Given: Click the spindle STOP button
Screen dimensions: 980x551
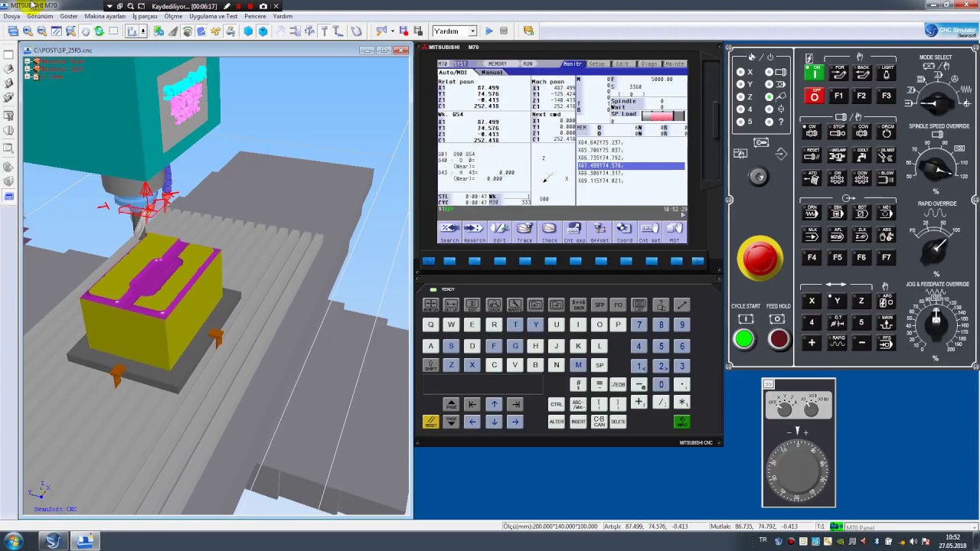Looking at the screenshot, I should (x=838, y=132).
